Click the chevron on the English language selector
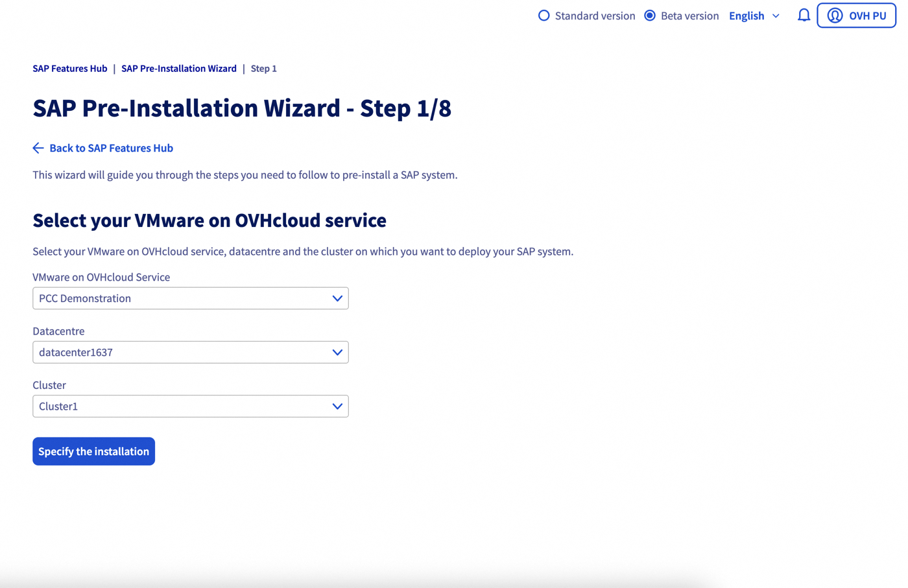908x588 pixels. coord(776,16)
